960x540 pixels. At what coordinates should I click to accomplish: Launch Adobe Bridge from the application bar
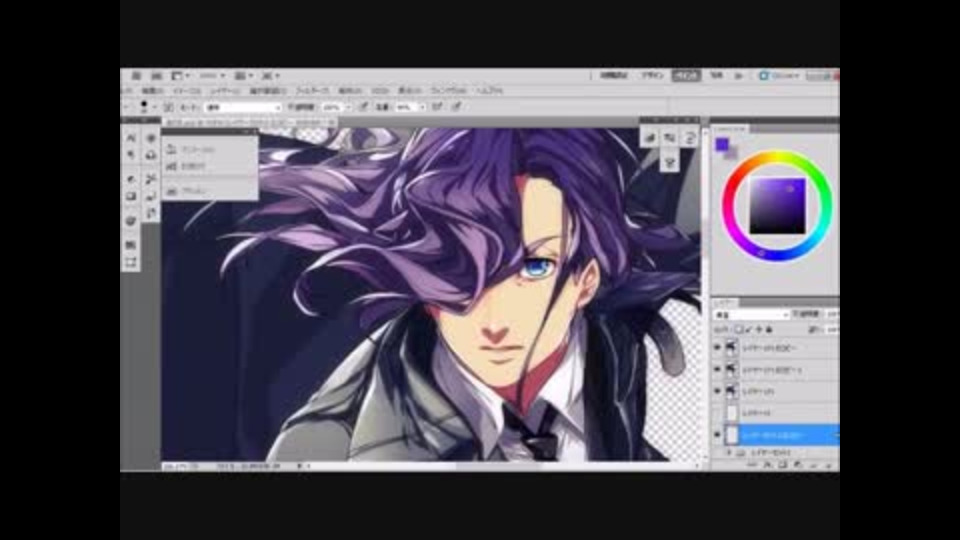[x=136, y=75]
